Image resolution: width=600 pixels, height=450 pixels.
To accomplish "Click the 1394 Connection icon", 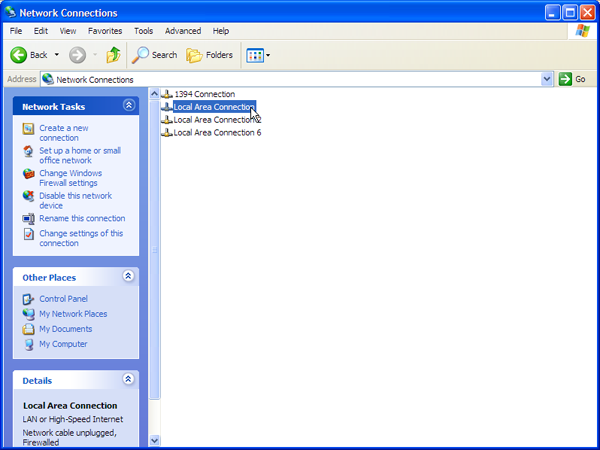I will [x=167, y=94].
